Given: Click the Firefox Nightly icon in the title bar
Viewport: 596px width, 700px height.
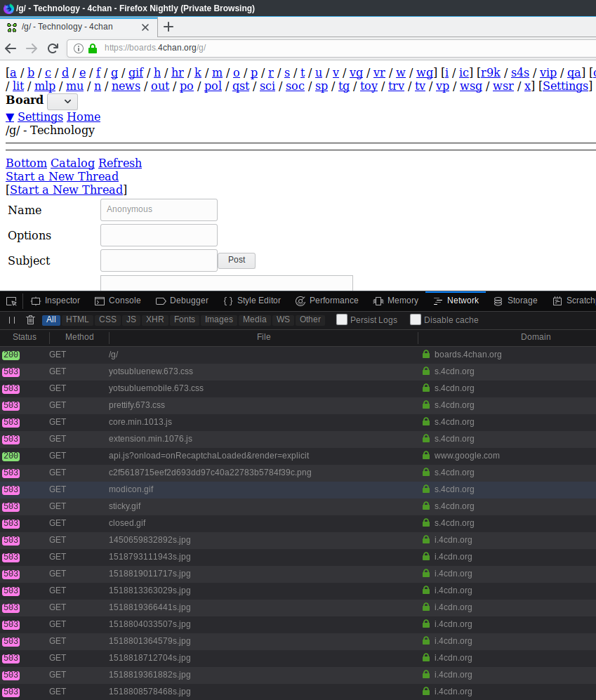Looking at the screenshot, I should (x=8, y=8).
